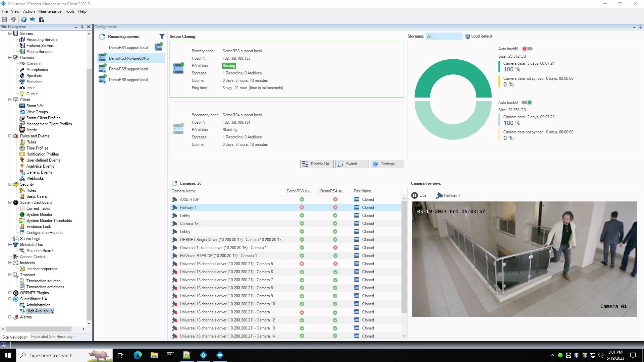This screenshot has width=644, height=362.
Task: Open the Tools menu
Action: pos(70,11)
